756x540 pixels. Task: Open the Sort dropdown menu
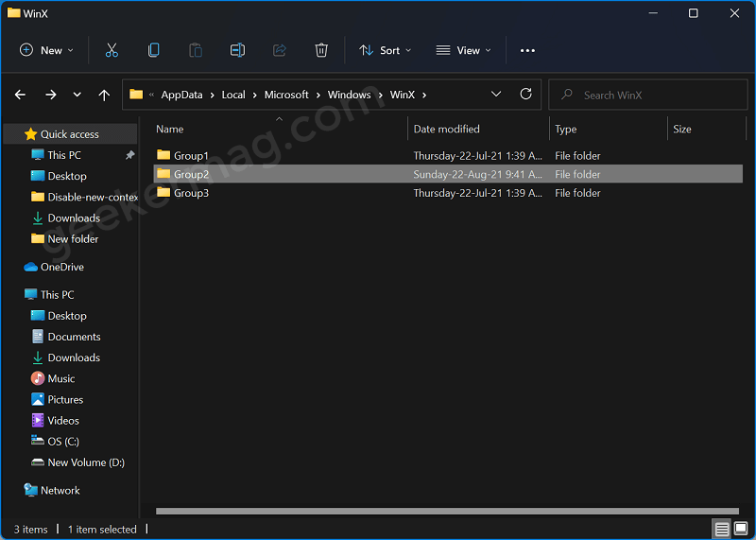click(386, 50)
